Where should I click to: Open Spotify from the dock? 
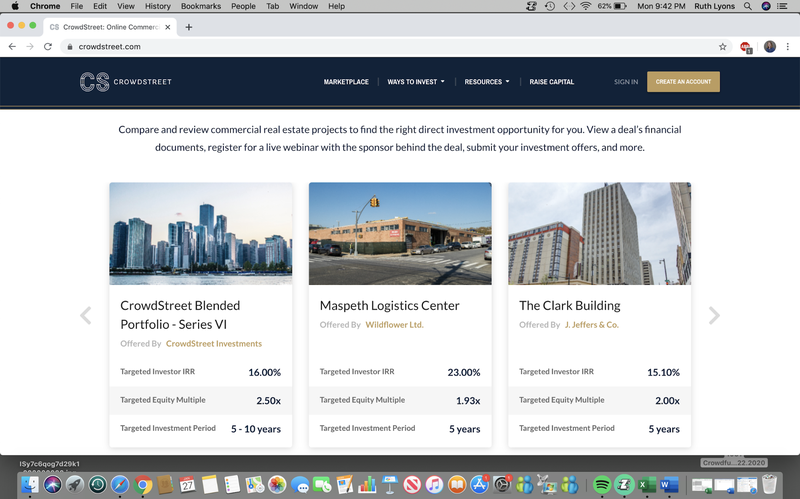[603, 484]
